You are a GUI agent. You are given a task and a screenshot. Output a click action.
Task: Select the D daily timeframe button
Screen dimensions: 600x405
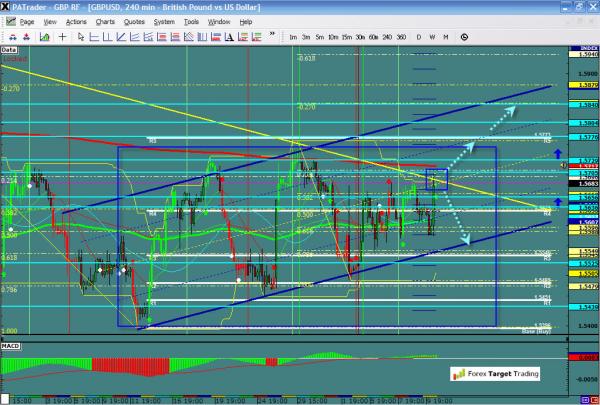pos(418,37)
